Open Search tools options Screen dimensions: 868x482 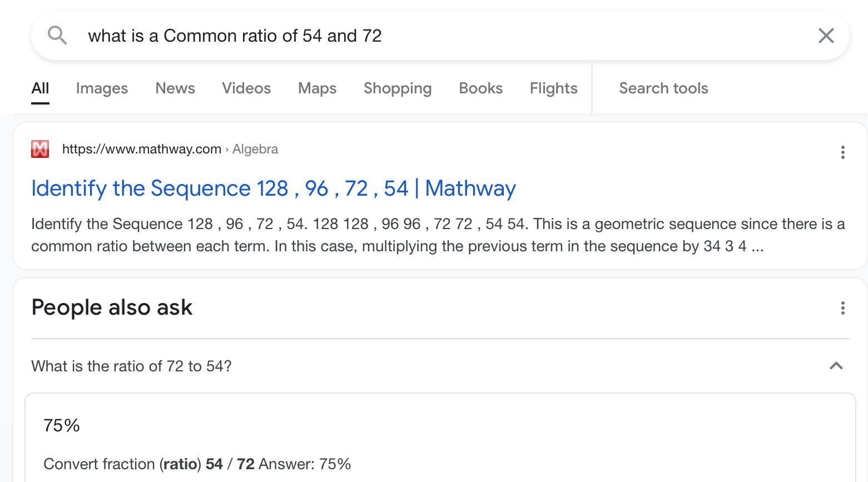(x=663, y=88)
